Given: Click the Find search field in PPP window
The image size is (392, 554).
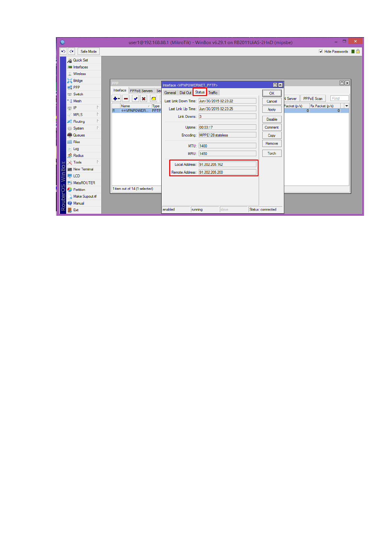Looking at the screenshot, I should (340, 98).
